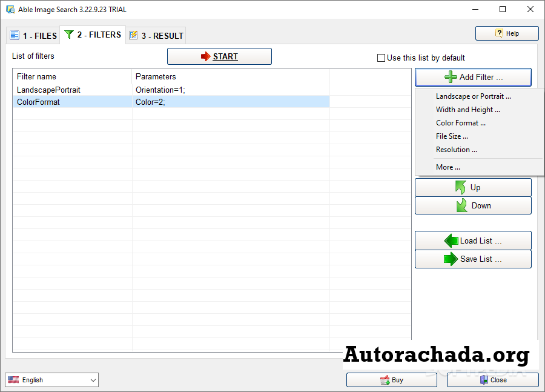Switch to the 1 - FILES tab
545x392 pixels.
(33, 36)
